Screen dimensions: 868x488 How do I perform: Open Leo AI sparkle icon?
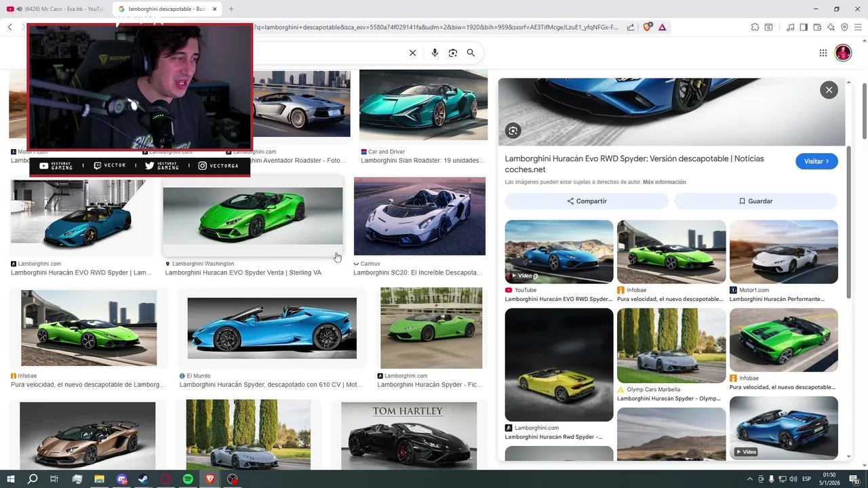[x=831, y=27]
